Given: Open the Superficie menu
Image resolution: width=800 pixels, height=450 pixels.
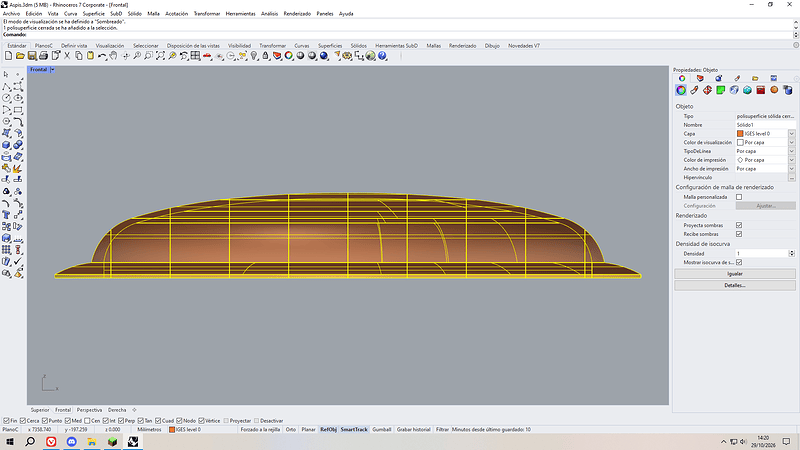Looking at the screenshot, I should click(x=93, y=14).
